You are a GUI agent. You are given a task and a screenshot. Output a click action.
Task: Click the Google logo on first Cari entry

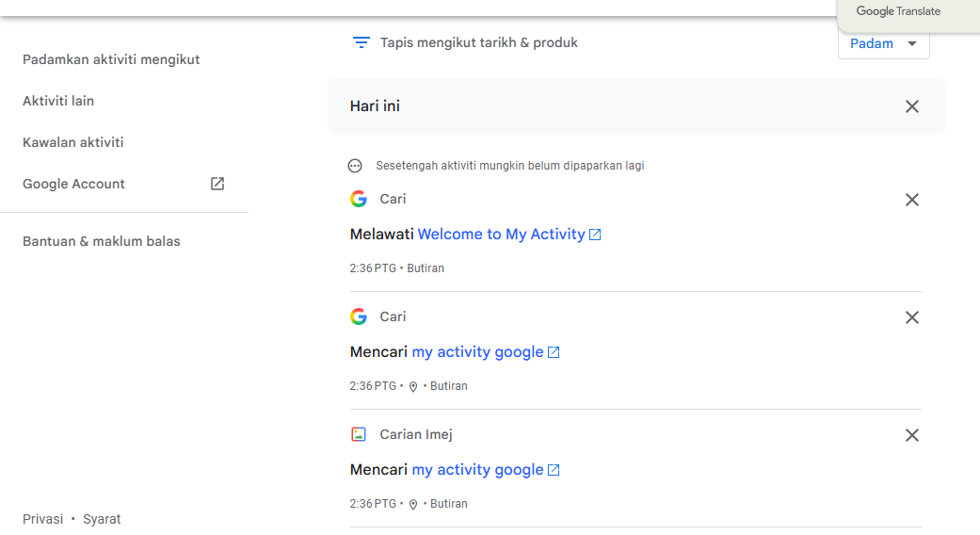coord(358,199)
